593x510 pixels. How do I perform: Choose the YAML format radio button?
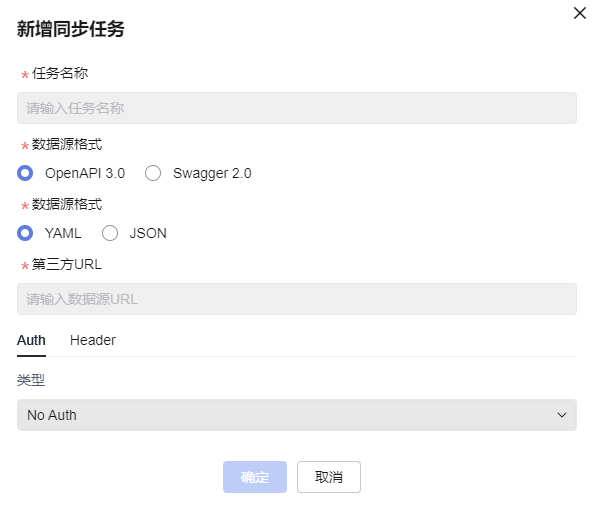click(25, 233)
